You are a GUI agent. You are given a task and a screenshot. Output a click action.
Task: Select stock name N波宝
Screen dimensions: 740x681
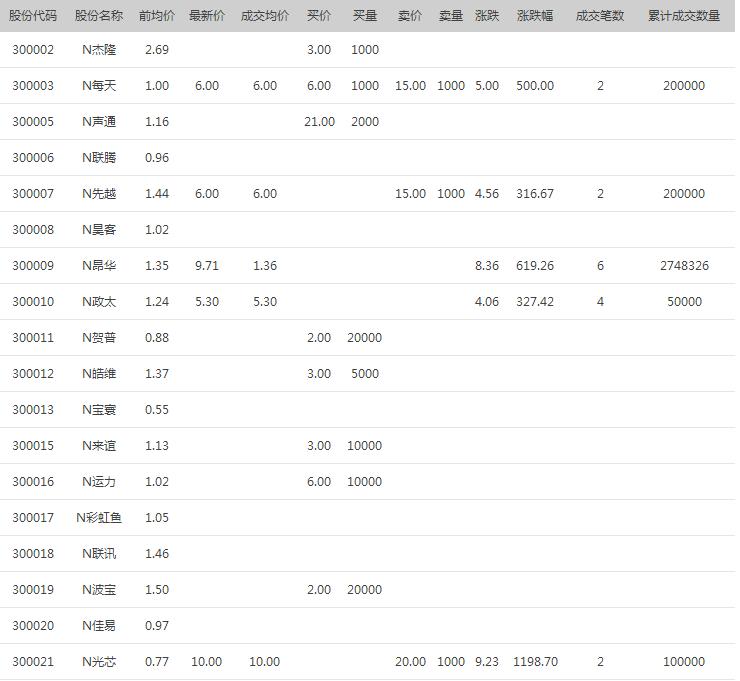coord(99,589)
